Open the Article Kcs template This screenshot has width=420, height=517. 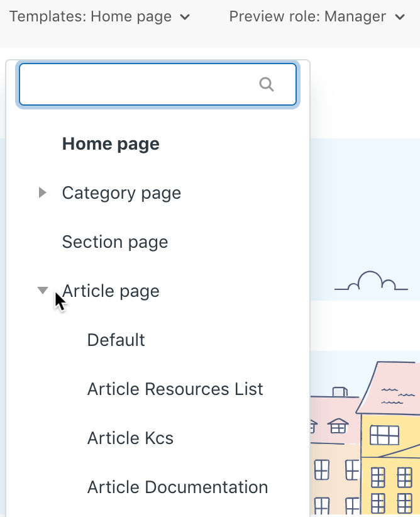[130, 438]
